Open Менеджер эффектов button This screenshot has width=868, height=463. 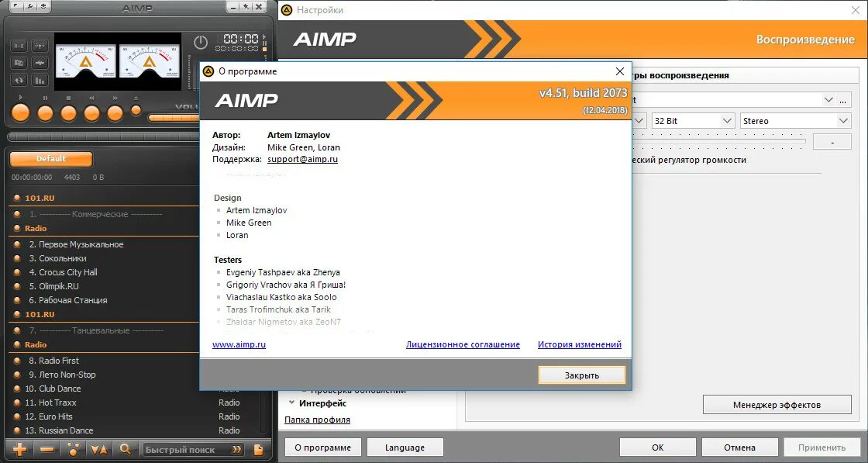click(x=777, y=405)
